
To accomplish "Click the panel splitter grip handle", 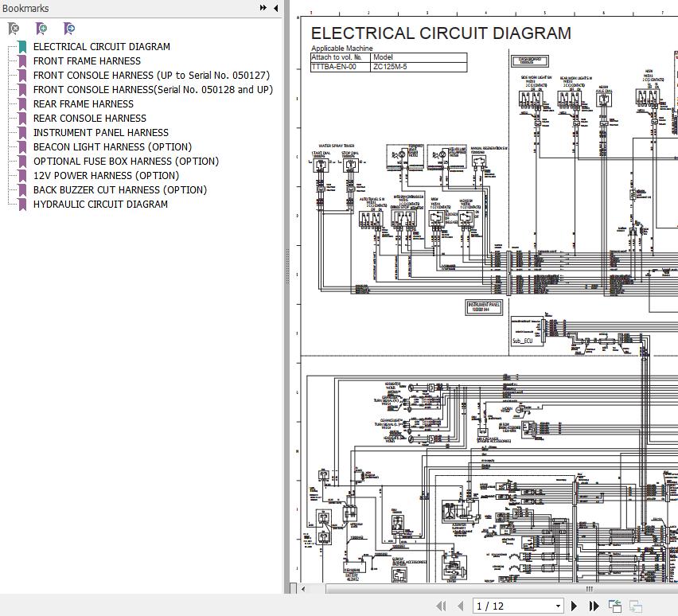I will point(287,267).
